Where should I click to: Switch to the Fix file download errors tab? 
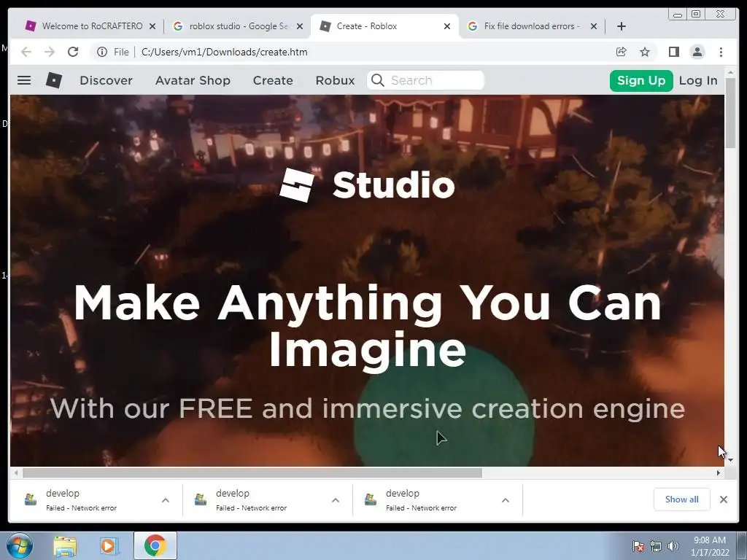coord(531,26)
